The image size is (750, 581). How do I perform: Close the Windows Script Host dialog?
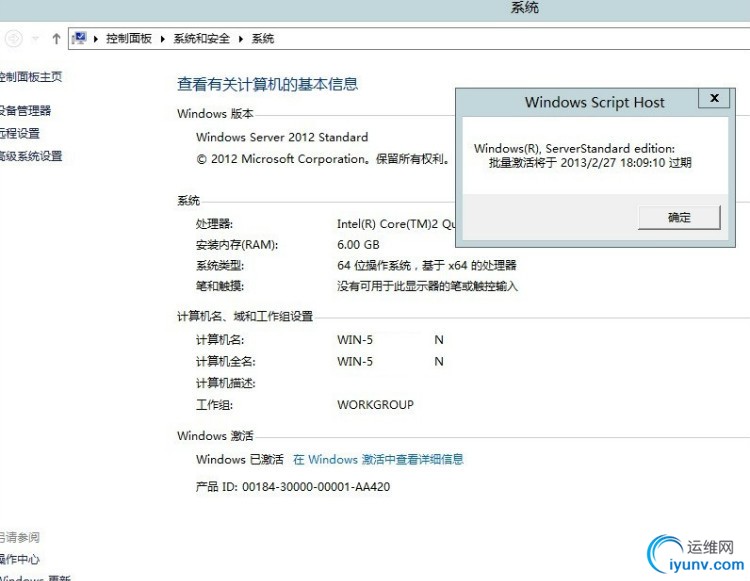[714, 98]
